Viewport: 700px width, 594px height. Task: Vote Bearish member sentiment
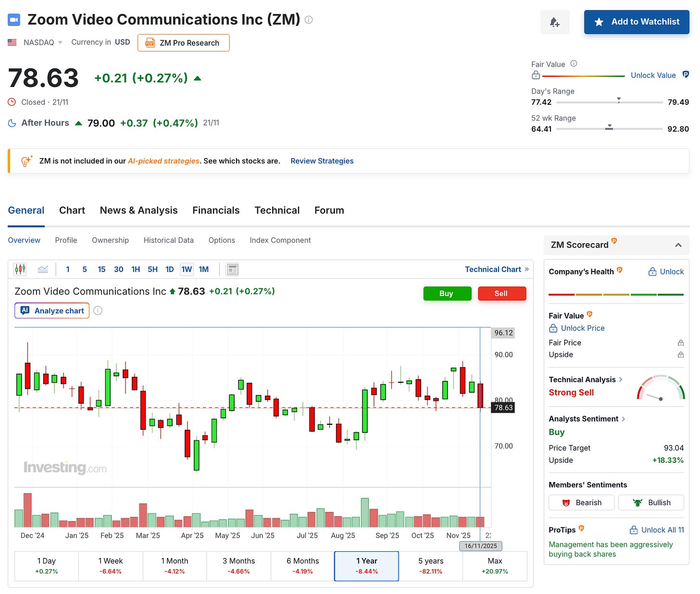point(582,503)
